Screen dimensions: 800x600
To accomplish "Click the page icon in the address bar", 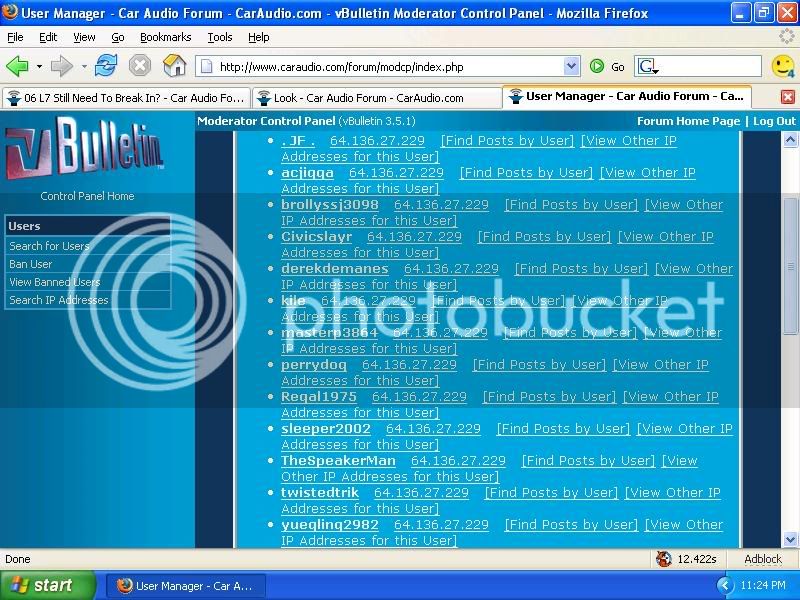I will [x=207, y=67].
